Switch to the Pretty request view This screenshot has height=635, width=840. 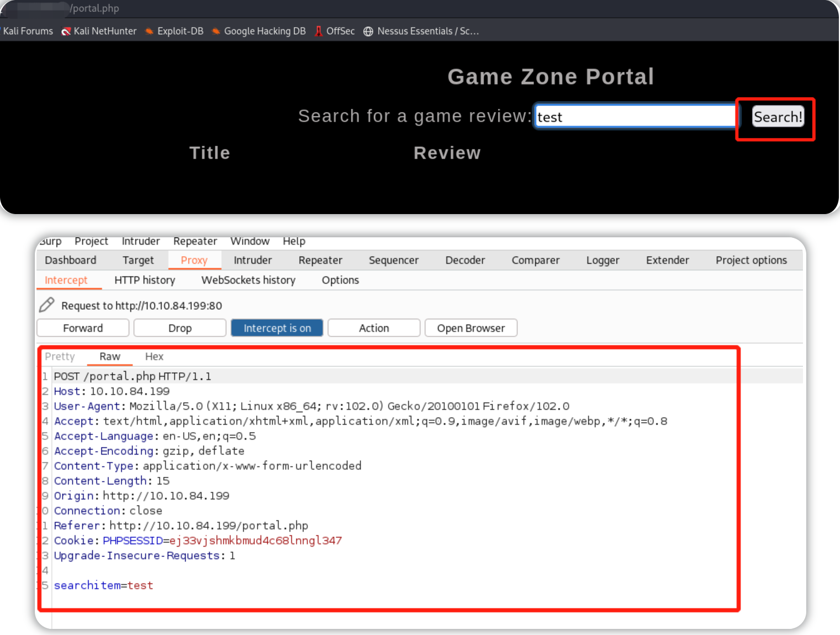(60, 357)
